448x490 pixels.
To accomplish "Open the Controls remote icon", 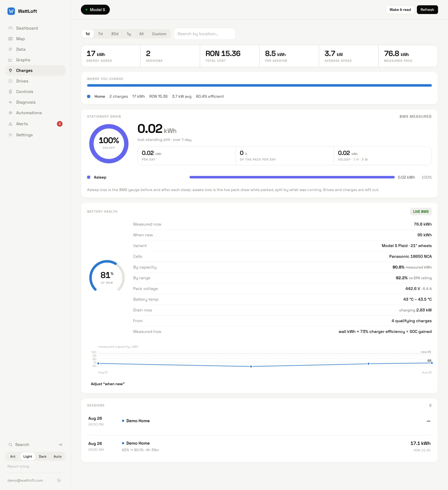I will point(10,92).
